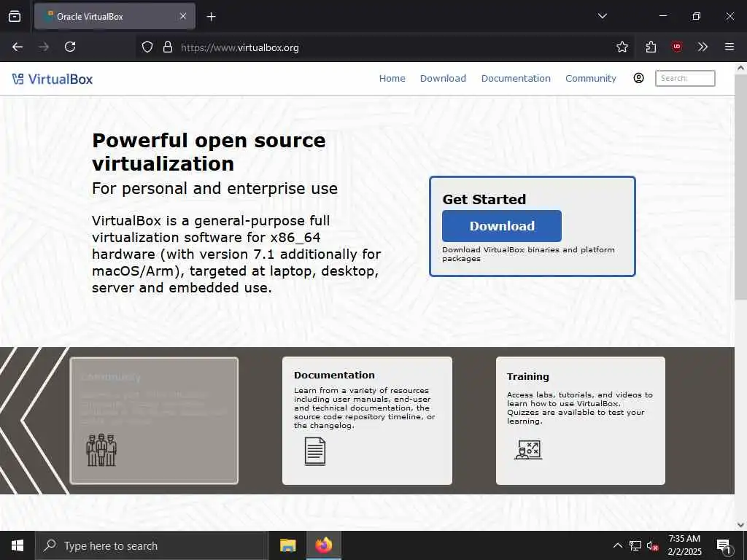Click the VirtualBox logo
This screenshot has height=560, width=747.
pos(53,79)
